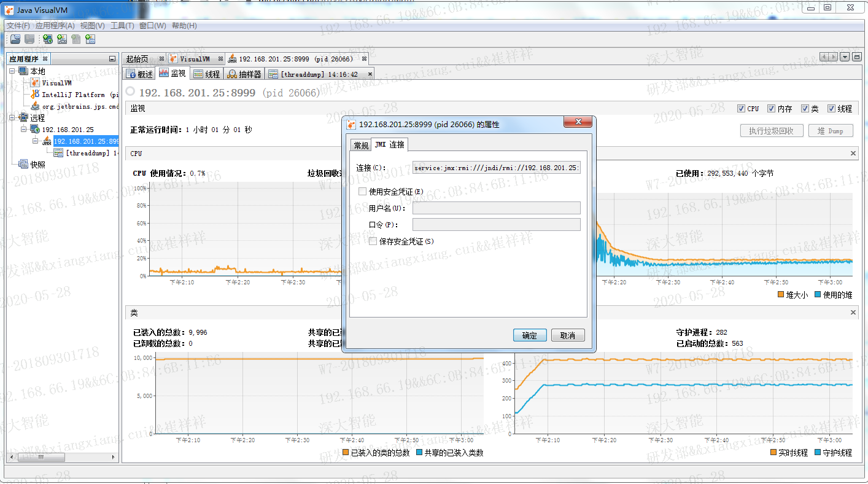
Task: Click the 堆 Dump button
Action: click(x=831, y=131)
